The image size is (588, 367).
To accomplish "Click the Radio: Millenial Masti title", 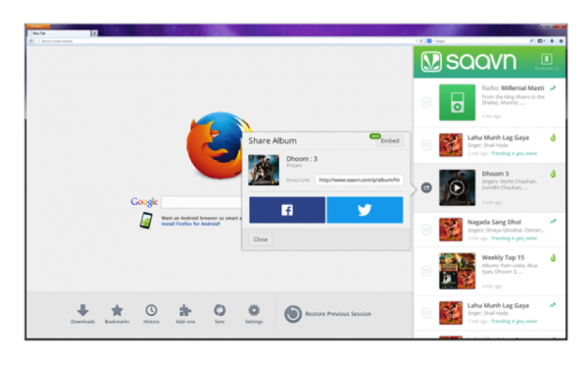I will click(x=513, y=88).
